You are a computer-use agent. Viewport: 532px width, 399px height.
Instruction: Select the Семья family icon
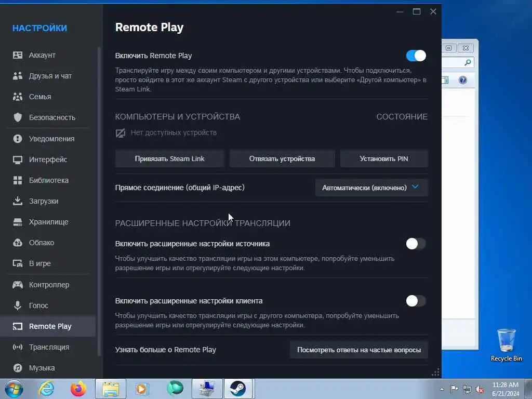[x=18, y=97]
